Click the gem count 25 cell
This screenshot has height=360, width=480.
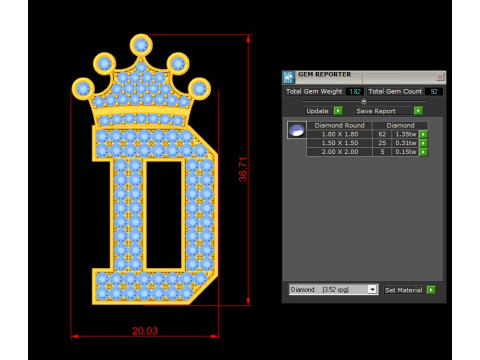coord(382,143)
